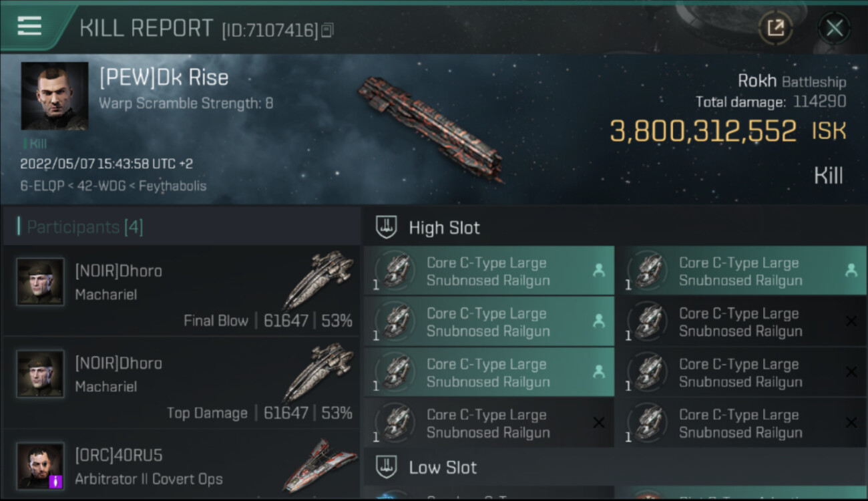The image size is (868, 501).
Task: Open Dhoro's Top Damage portrait
Action: tap(40, 374)
